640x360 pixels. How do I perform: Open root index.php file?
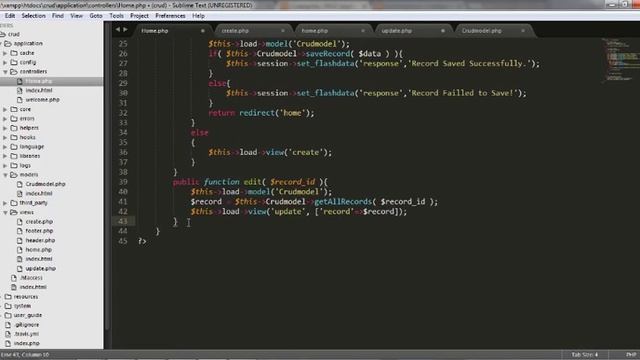[x=27, y=343]
